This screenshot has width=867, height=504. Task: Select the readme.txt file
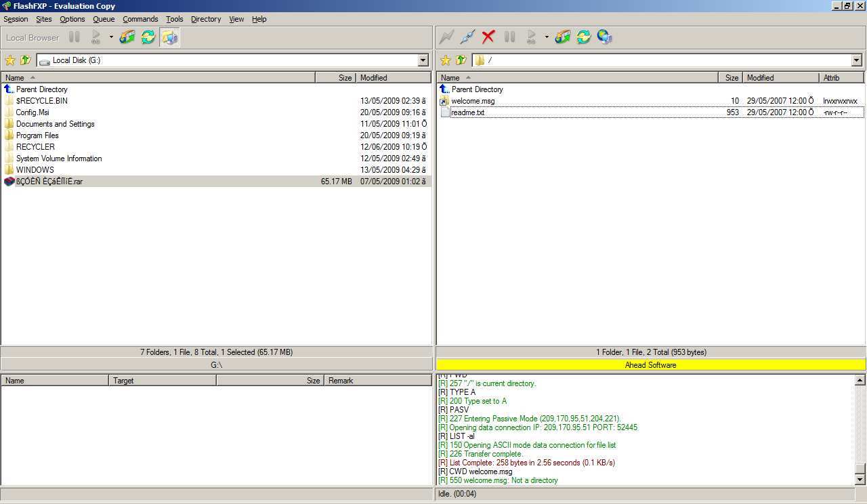(x=467, y=112)
